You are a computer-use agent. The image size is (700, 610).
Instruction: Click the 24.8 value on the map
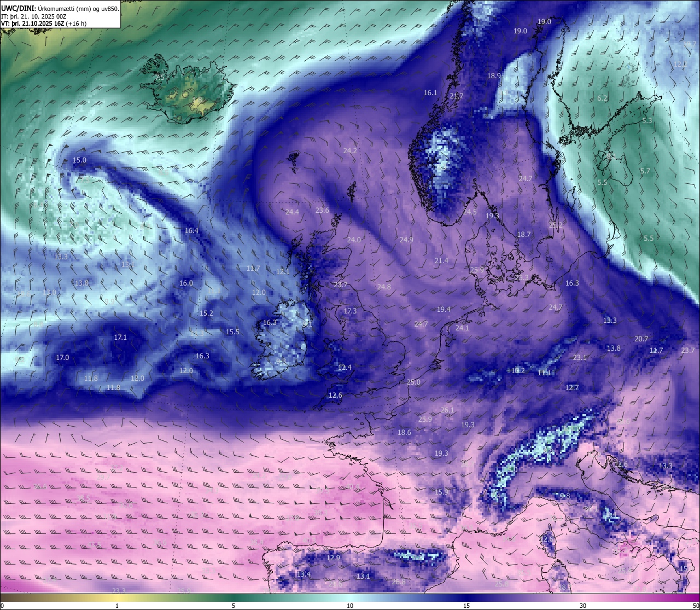click(384, 287)
